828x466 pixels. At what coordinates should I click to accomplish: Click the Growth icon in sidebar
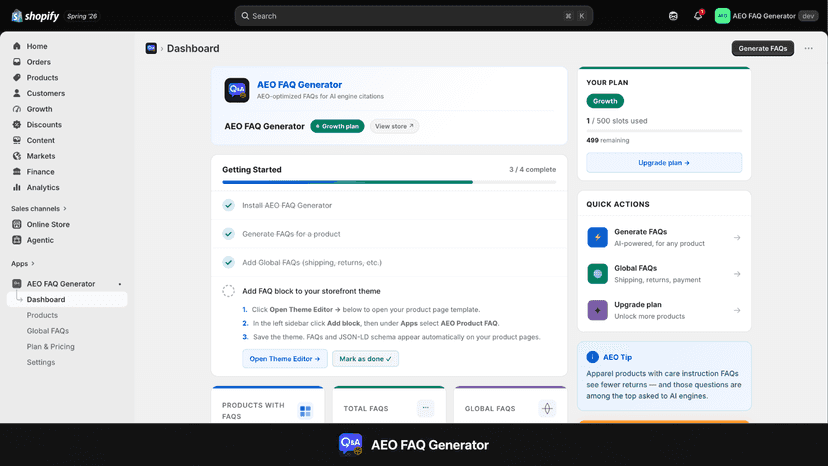(x=17, y=109)
